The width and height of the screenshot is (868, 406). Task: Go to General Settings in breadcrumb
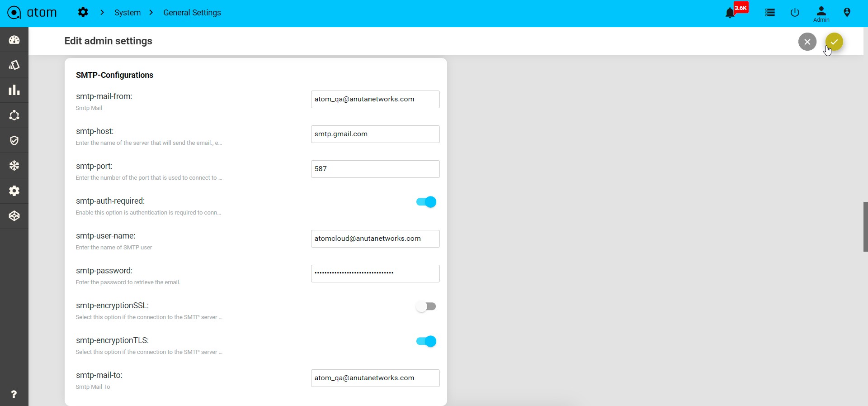(x=192, y=13)
